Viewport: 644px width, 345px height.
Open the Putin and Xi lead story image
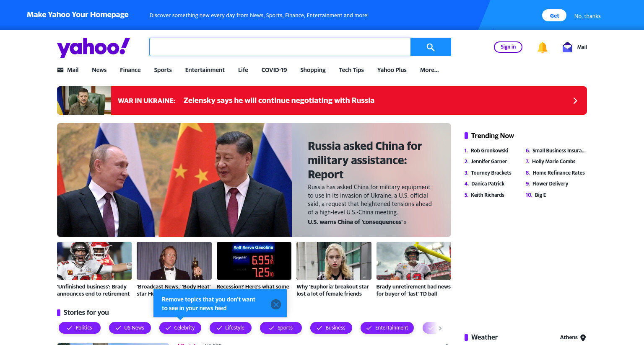point(174,180)
